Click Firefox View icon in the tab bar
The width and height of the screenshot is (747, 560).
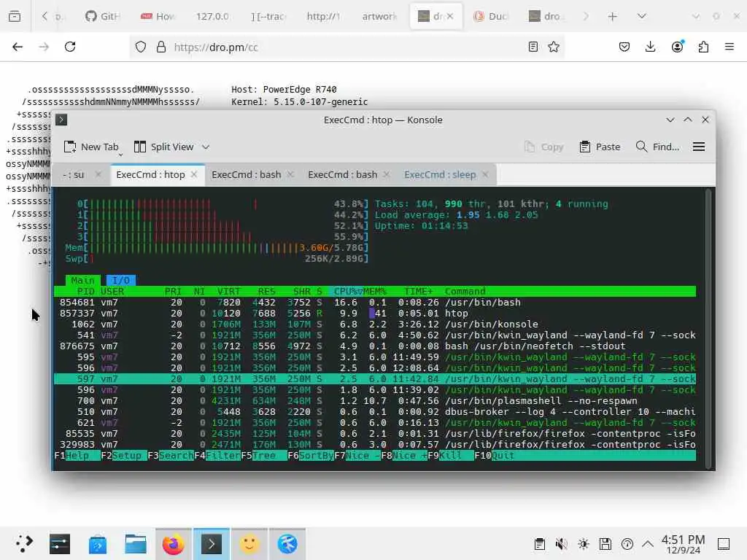(15, 16)
